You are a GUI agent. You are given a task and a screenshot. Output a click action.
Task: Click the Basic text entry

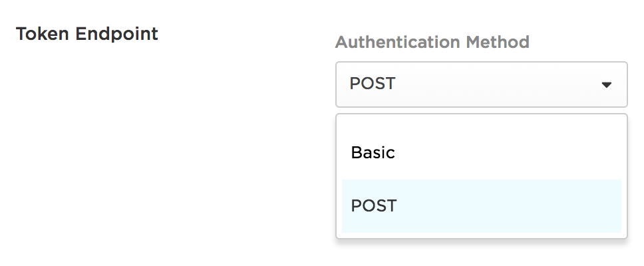pos(373,153)
